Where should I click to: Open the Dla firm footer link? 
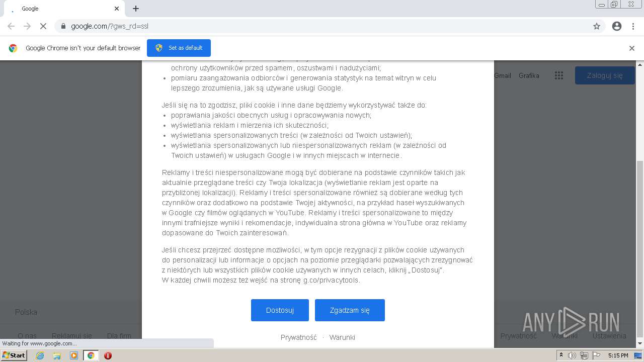[119, 336]
